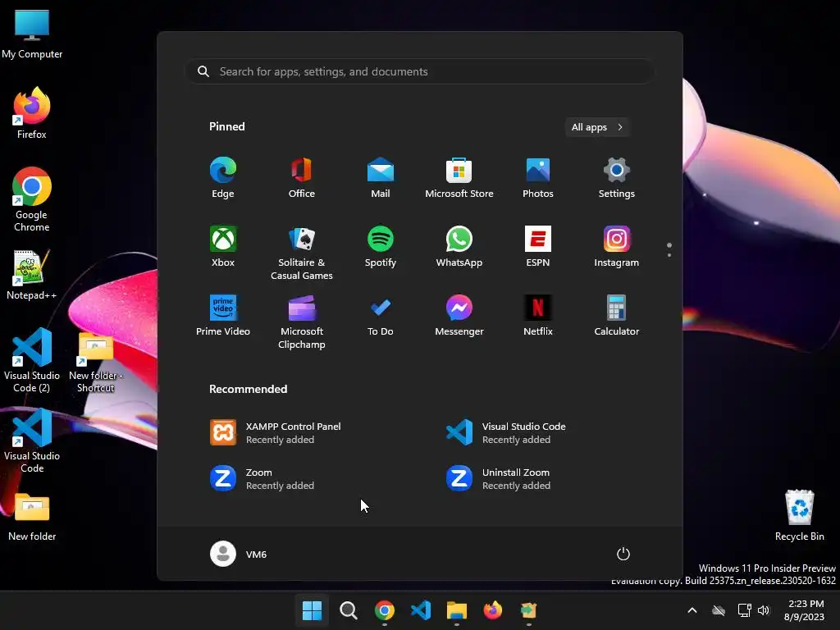Open the Calculator app

coord(617,316)
